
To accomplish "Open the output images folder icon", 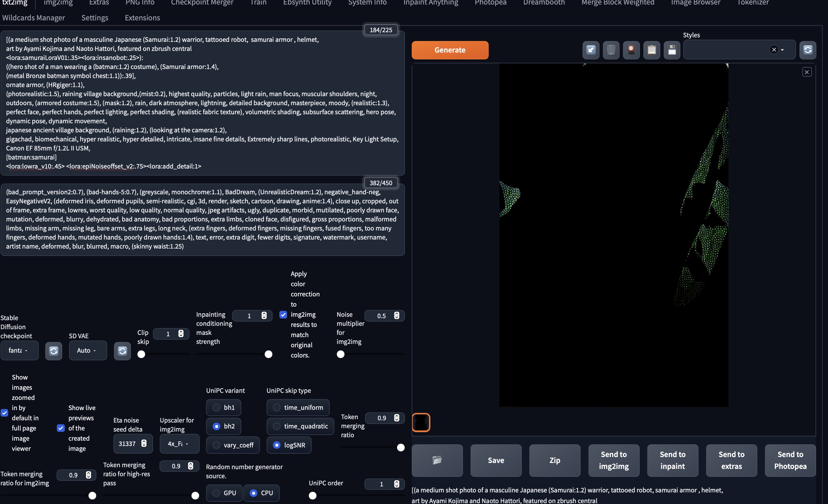I will point(437,460).
